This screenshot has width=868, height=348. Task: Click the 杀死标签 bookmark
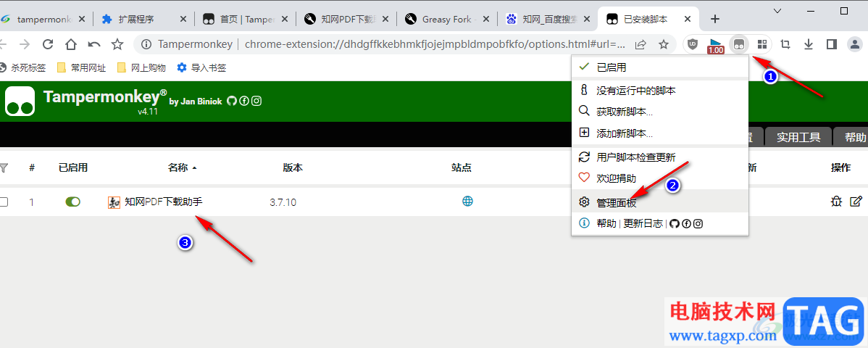[22, 68]
